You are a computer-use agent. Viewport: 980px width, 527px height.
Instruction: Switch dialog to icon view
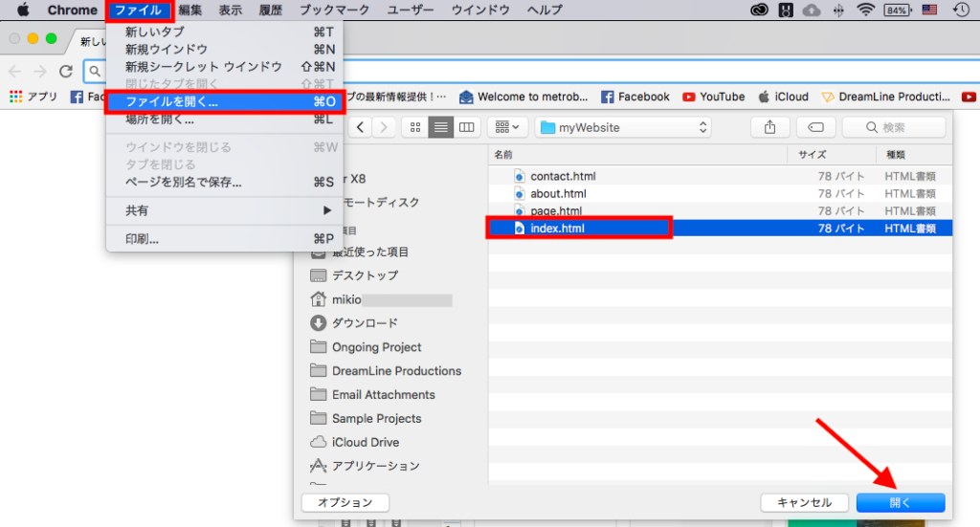pyautogui.click(x=415, y=127)
